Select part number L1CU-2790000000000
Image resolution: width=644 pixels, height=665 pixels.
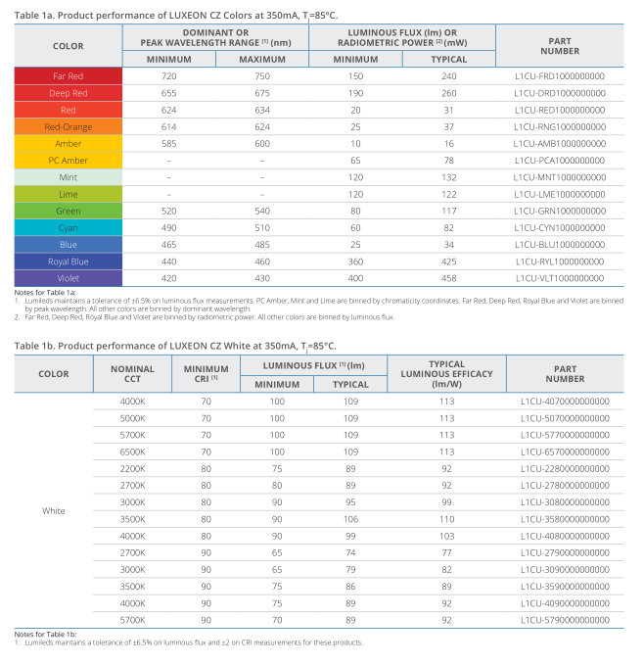click(565, 552)
